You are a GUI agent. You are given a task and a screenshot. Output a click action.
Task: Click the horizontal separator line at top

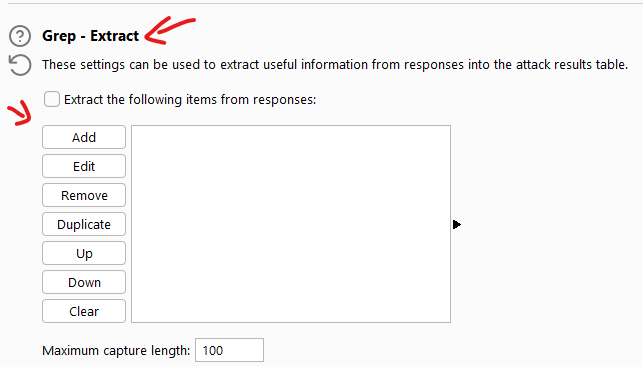pyautogui.click(x=325, y=4)
